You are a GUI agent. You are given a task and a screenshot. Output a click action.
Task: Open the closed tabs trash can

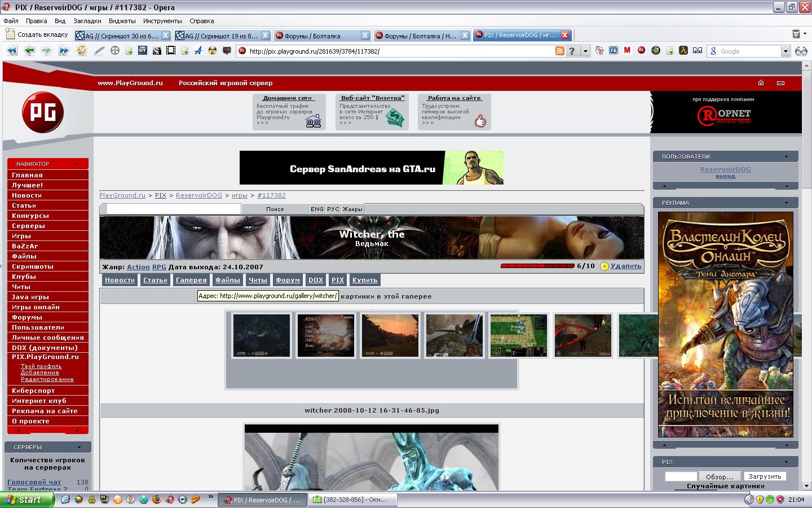(x=796, y=34)
